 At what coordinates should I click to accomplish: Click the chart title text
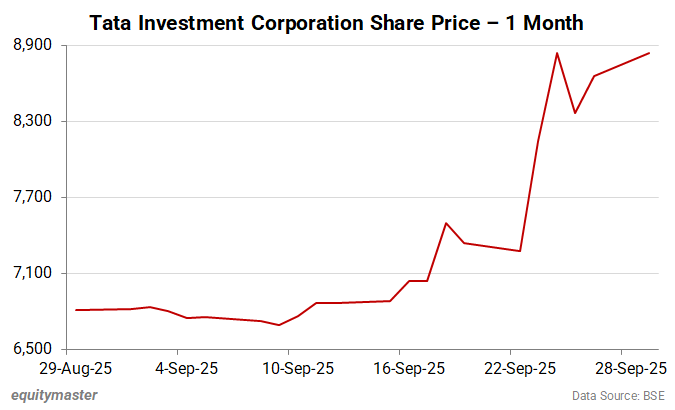click(337, 21)
